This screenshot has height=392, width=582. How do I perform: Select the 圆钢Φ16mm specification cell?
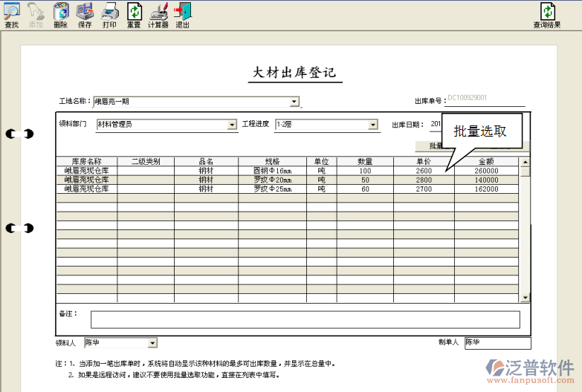[272, 171]
